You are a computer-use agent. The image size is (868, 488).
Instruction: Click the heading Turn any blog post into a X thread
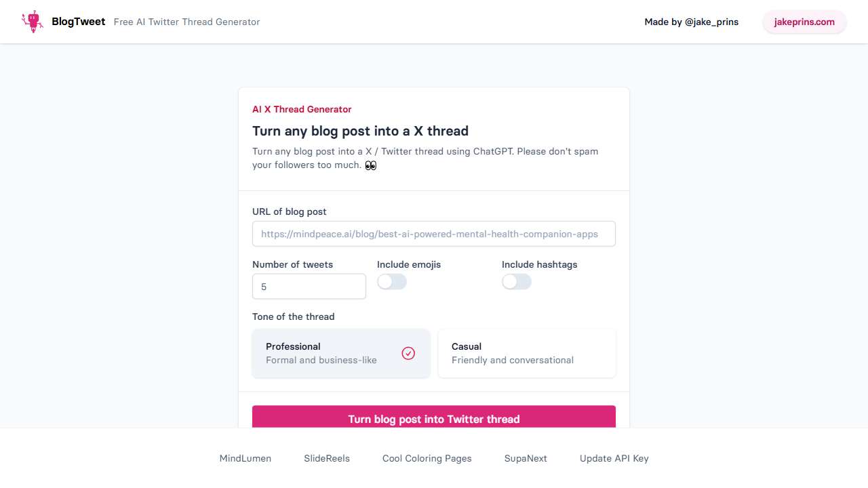pyautogui.click(x=360, y=131)
